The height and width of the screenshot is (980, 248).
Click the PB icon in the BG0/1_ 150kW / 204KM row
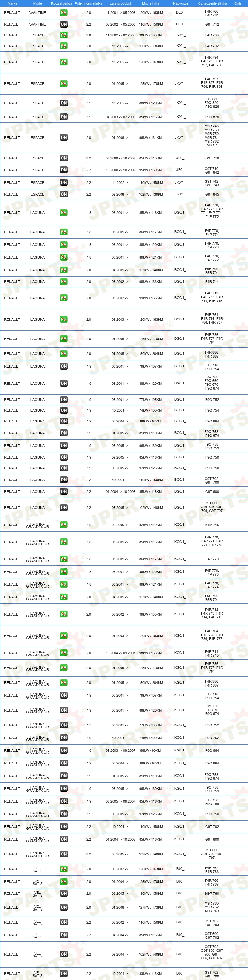(x=64, y=354)
